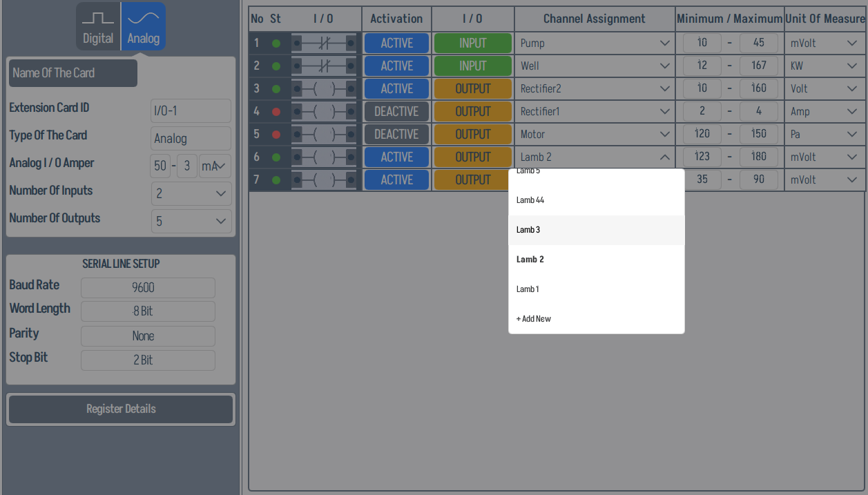Click + Add New channel option

pos(597,319)
